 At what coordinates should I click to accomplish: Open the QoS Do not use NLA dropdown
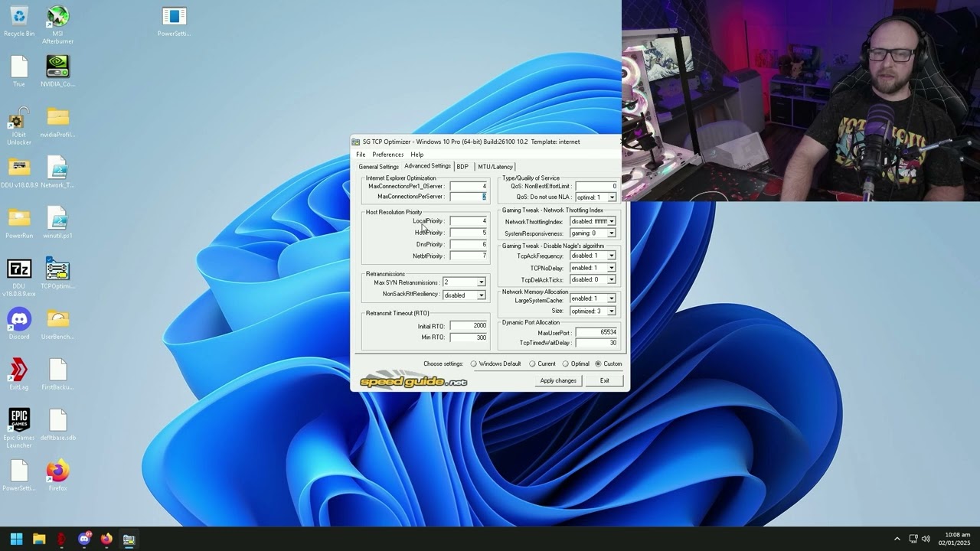point(612,197)
